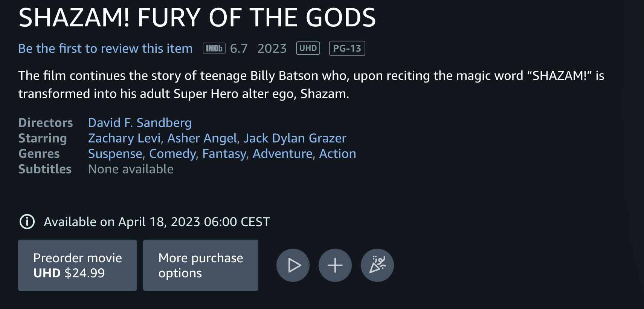
Task: View Zachary Levi's filmography
Action: [124, 138]
